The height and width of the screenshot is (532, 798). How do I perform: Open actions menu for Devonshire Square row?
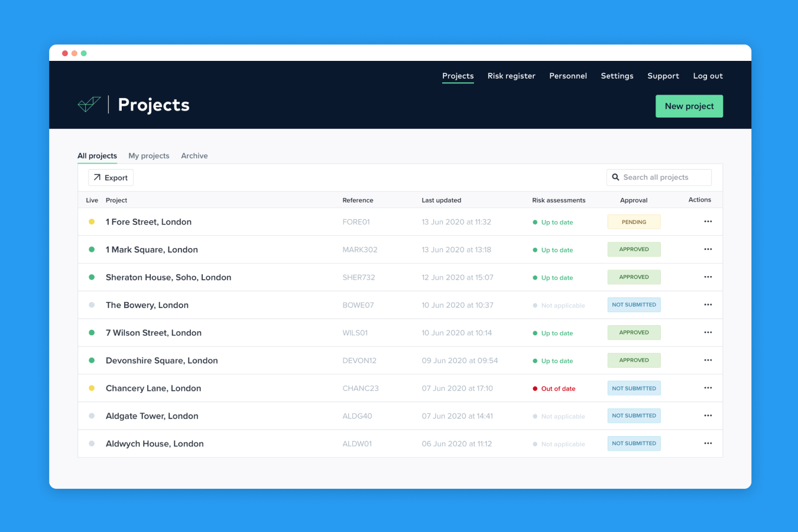pos(708,361)
